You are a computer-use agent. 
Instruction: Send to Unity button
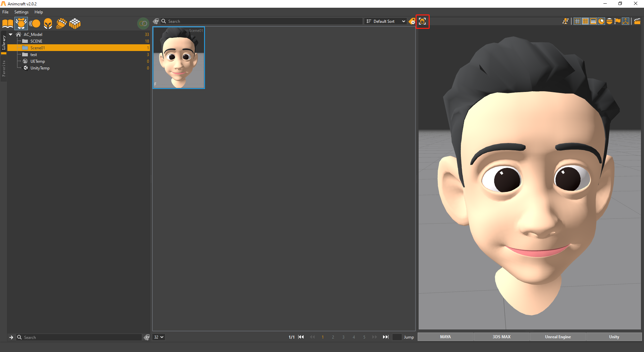click(x=614, y=337)
